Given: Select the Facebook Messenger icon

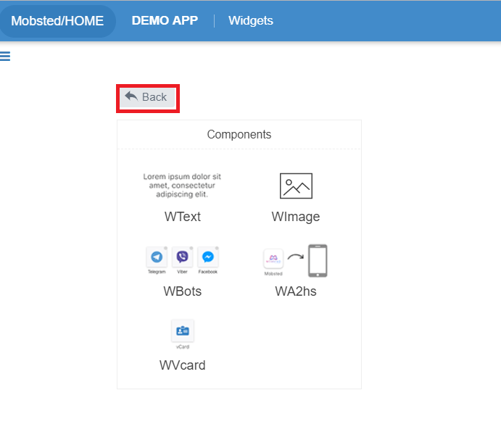Looking at the screenshot, I should 207,257.
